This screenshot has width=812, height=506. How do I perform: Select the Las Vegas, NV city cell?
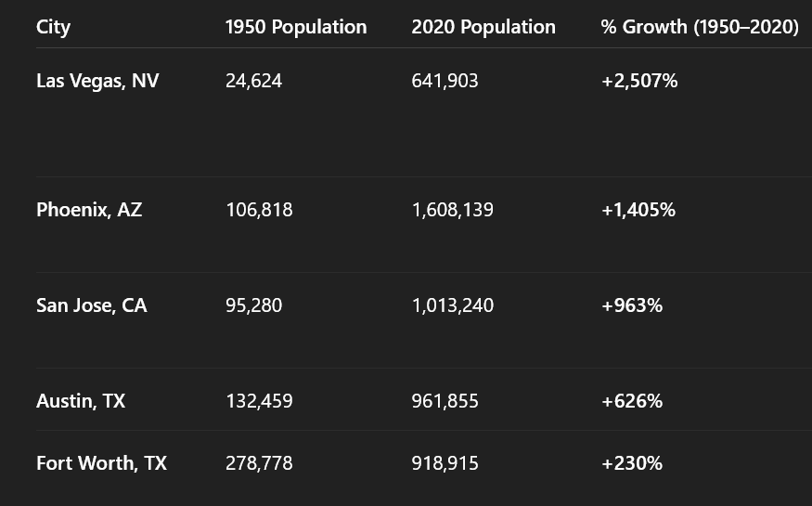(97, 81)
